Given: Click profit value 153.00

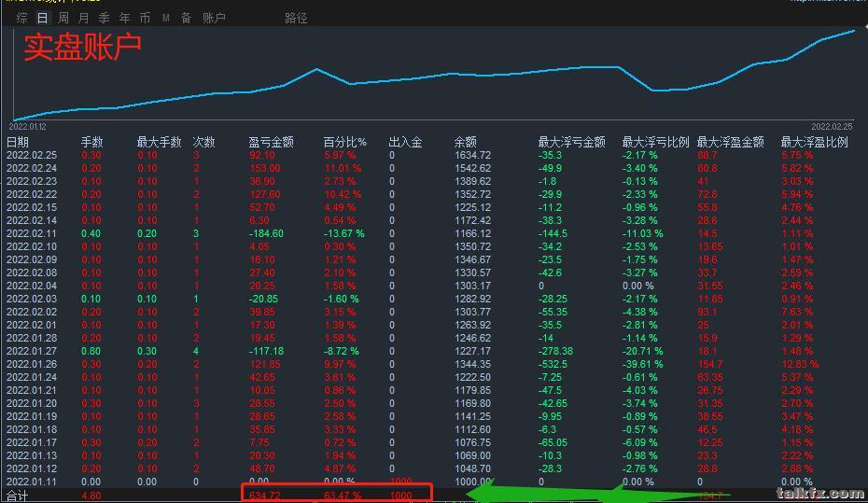Looking at the screenshot, I should pos(265,168).
